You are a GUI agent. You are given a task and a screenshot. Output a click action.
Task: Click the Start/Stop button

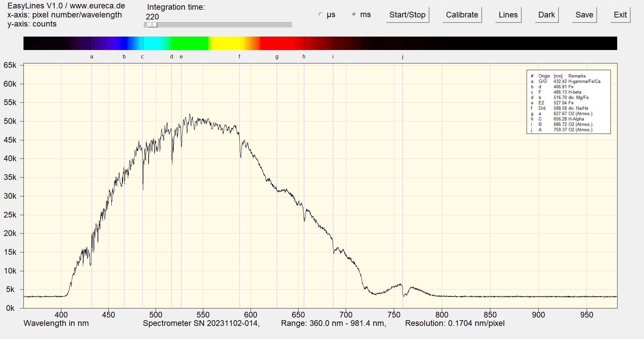[408, 15]
